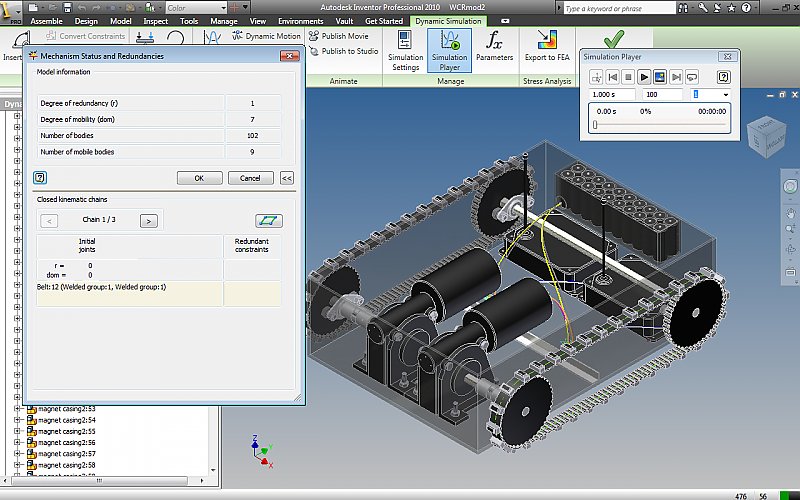This screenshot has width=800, height=500.
Task: Open the Dynamic Motion tool
Action: tap(266, 36)
